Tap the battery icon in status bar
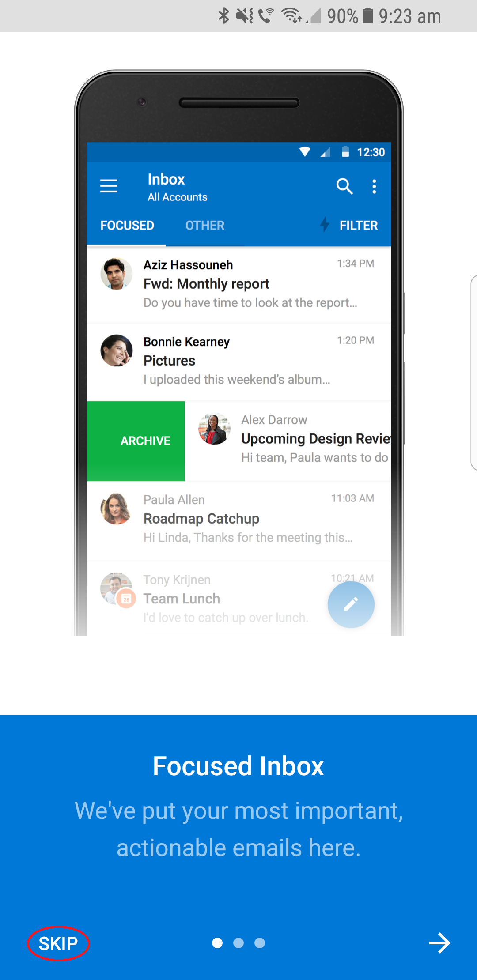The height and width of the screenshot is (980, 477). [x=367, y=16]
